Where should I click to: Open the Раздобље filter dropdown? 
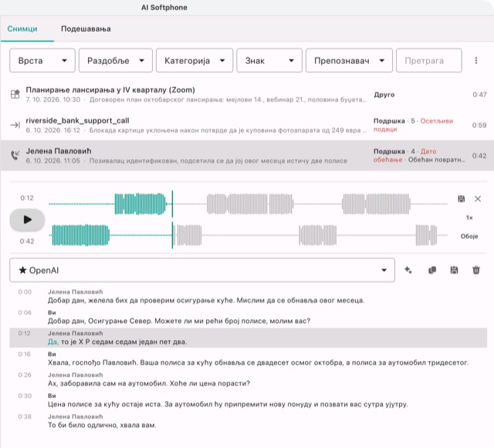(116, 60)
